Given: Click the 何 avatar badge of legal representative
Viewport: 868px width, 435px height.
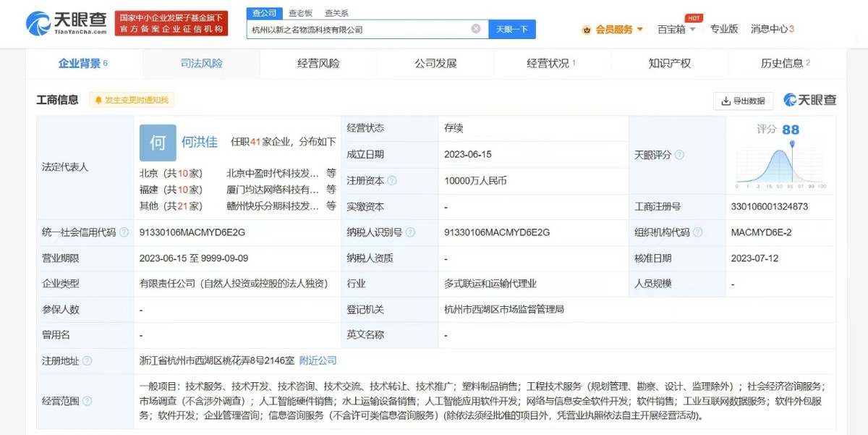Looking at the screenshot, I should click(157, 143).
